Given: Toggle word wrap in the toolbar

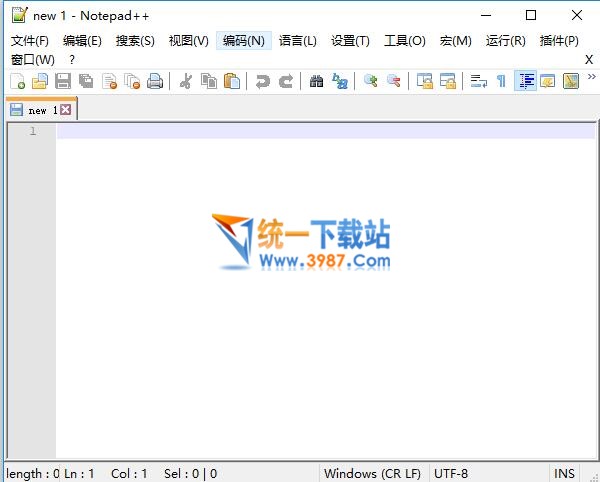Looking at the screenshot, I should coord(478,82).
